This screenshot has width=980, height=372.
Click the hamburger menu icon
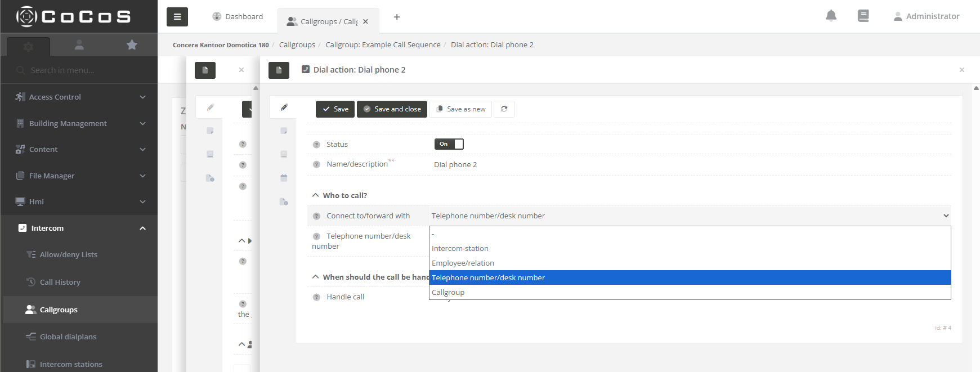coord(177,17)
